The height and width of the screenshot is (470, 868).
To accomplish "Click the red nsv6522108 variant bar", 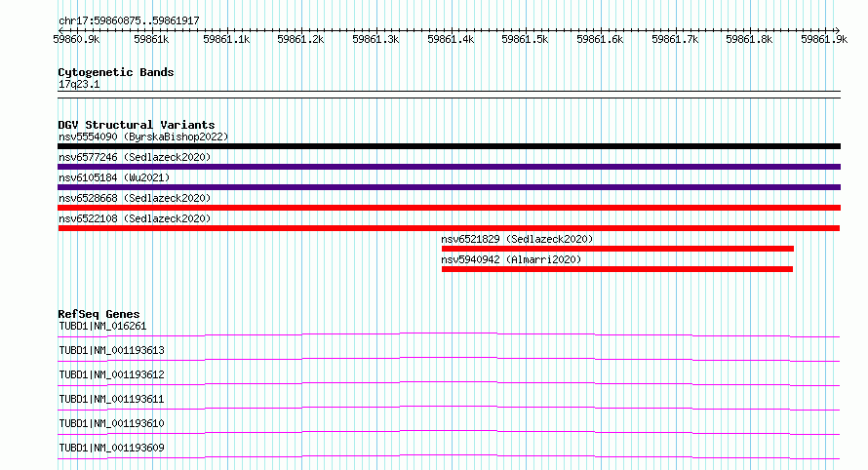I will click(x=449, y=228).
